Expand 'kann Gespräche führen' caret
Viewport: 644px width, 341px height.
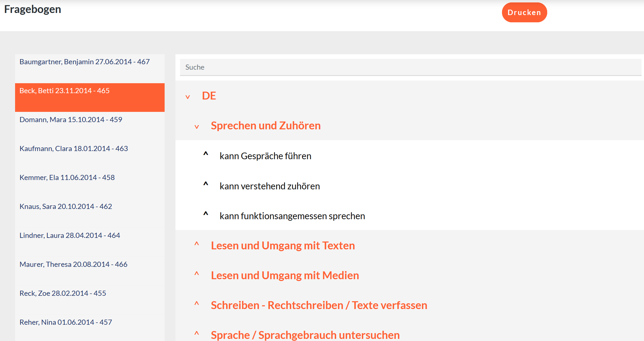206,154
